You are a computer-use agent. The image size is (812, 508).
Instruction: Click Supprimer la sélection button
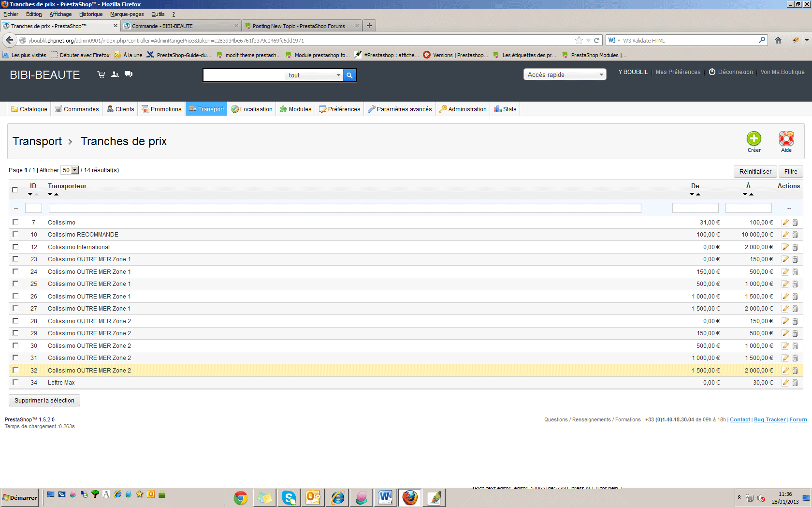44,401
